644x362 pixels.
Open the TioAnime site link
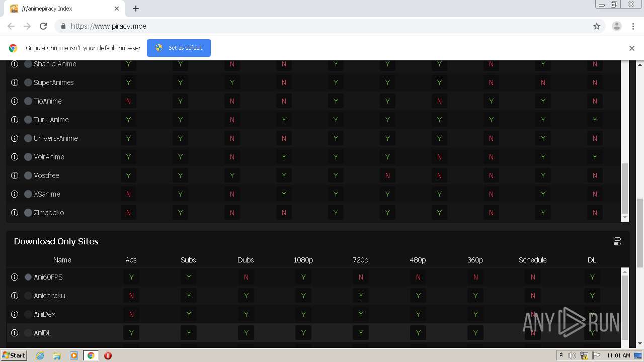[x=48, y=101]
